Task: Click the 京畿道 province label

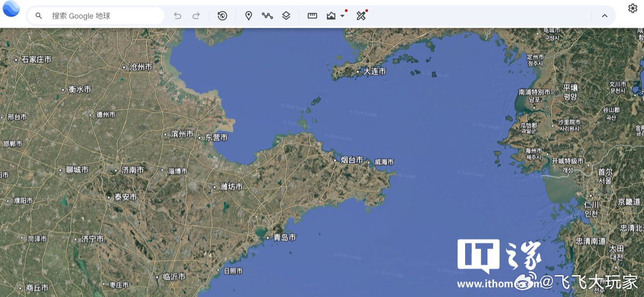Action: click(x=629, y=202)
